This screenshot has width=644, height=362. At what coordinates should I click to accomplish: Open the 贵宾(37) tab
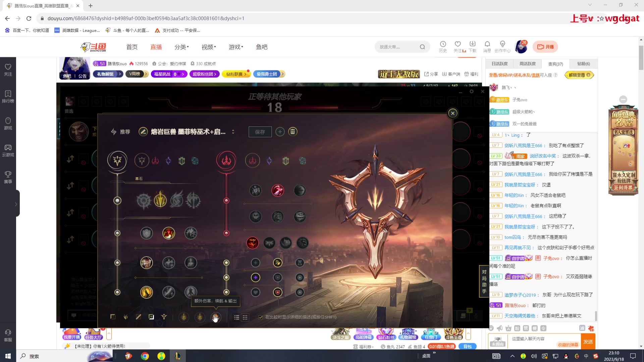555,64
